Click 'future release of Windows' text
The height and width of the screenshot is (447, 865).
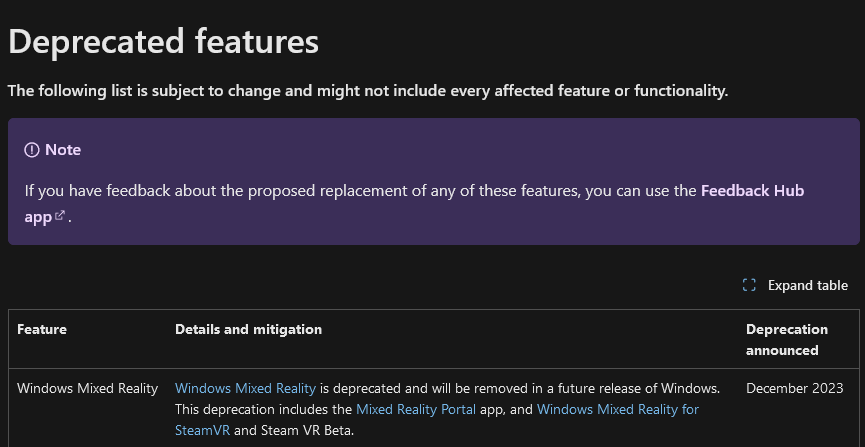641,389
